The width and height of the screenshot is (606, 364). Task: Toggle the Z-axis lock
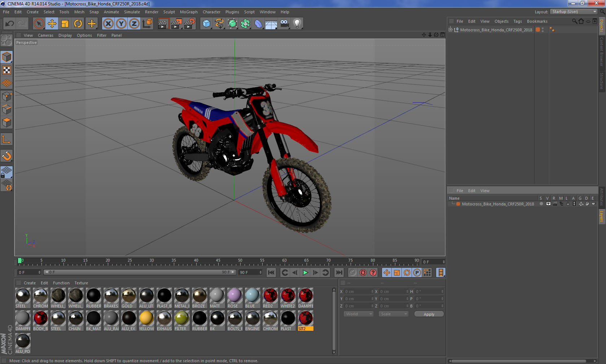(x=134, y=24)
